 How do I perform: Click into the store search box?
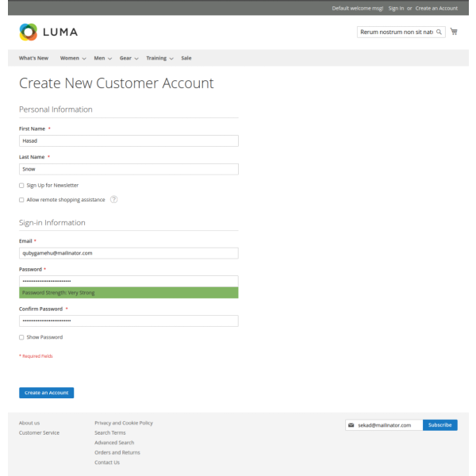(397, 32)
